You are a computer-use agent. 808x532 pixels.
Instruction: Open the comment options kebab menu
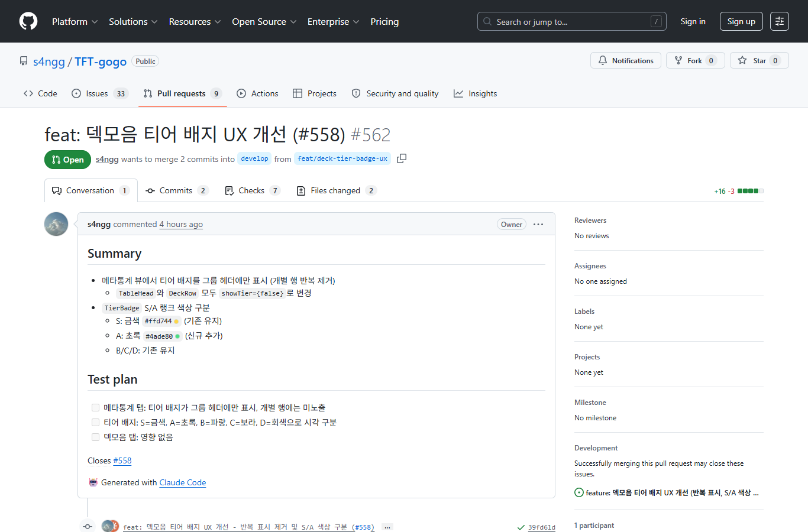[x=538, y=225]
